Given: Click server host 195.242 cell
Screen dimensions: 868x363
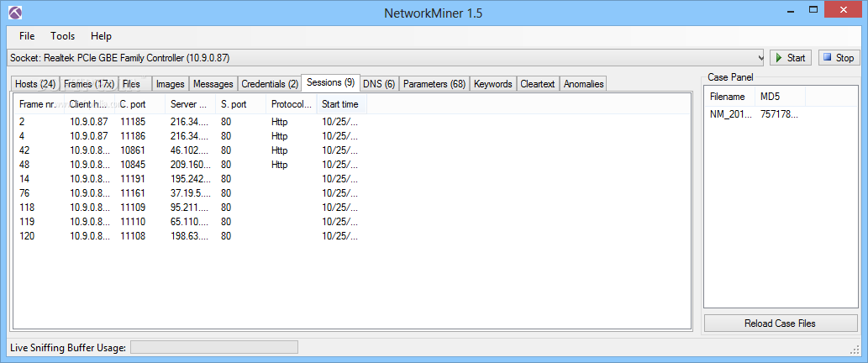Looking at the screenshot, I should (191, 179).
